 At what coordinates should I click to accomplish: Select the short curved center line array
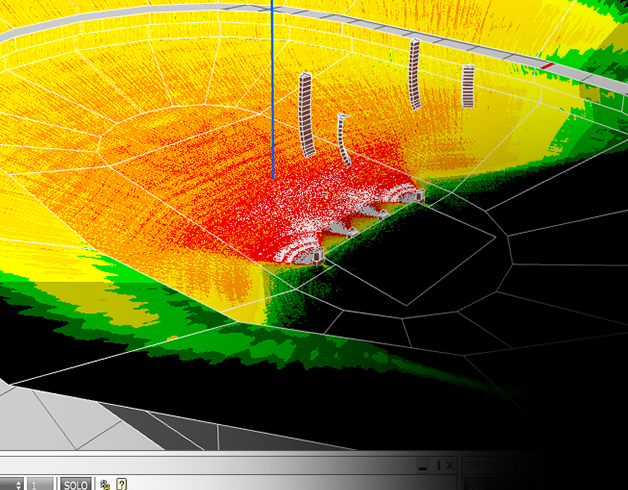click(343, 140)
